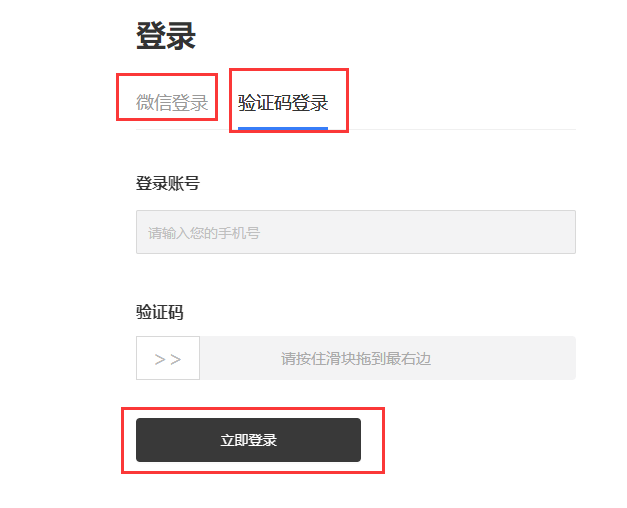Click the white slider block under 验证码

pos(168,358)
